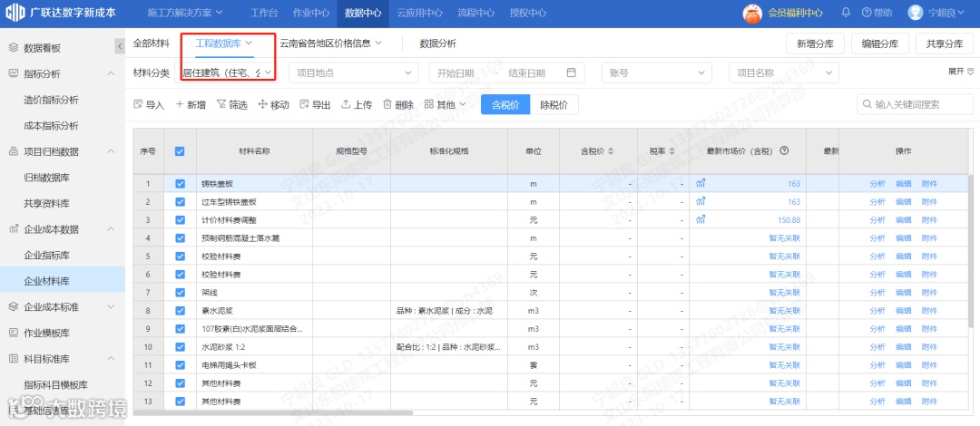Sort by 税率 column arrows

tap(671, 151)
